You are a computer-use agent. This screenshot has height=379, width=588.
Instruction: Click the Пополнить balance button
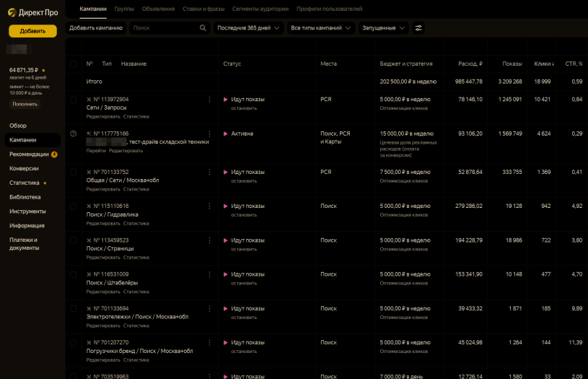coord(25,104)
